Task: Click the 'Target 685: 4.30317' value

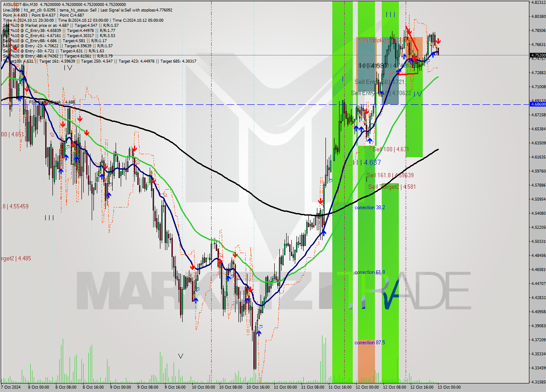Action: (x=179, y=61)
